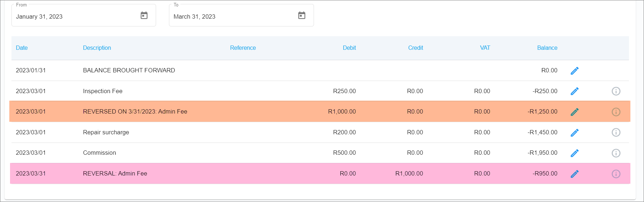The image size is (644, 202).
Task: Show info for Commission transaction
Action: tap(616, 153)
